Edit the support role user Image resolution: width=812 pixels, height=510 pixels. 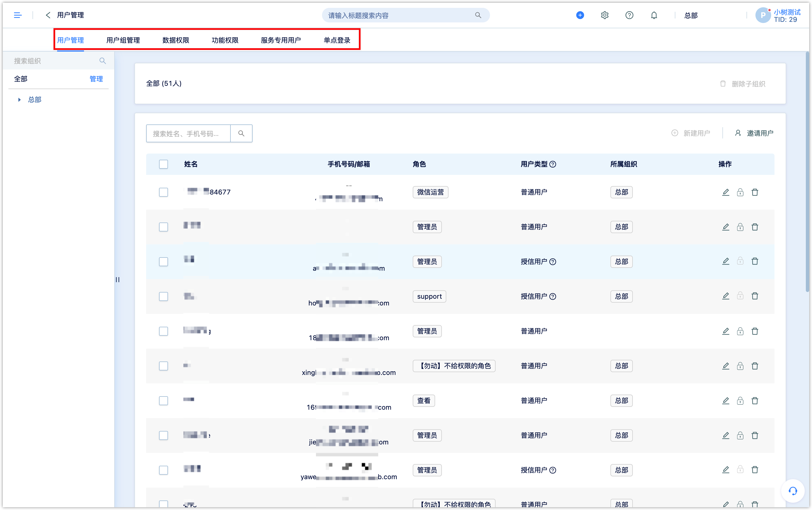coord(726,296)
